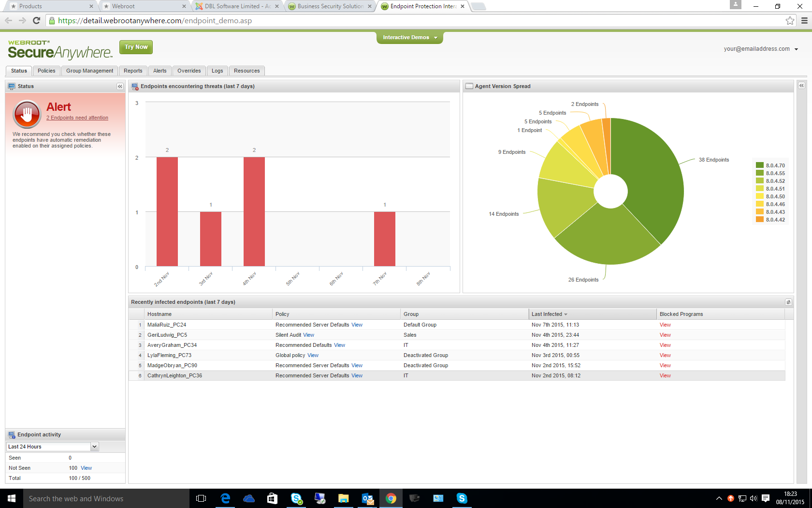This screenshot has width=812, height=508.
Task: Reload the page with browser refresh icon
Action: (x=36, y=20)
